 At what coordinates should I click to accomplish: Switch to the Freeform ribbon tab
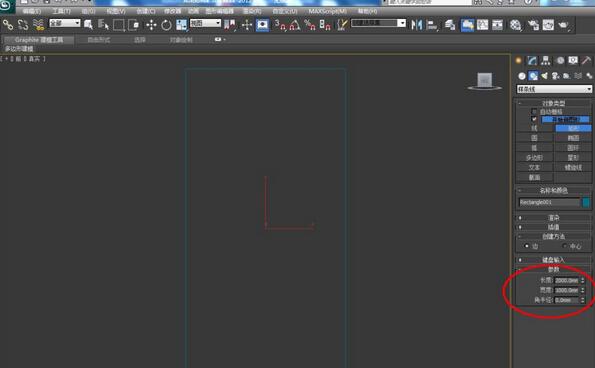tap(99, 40)
